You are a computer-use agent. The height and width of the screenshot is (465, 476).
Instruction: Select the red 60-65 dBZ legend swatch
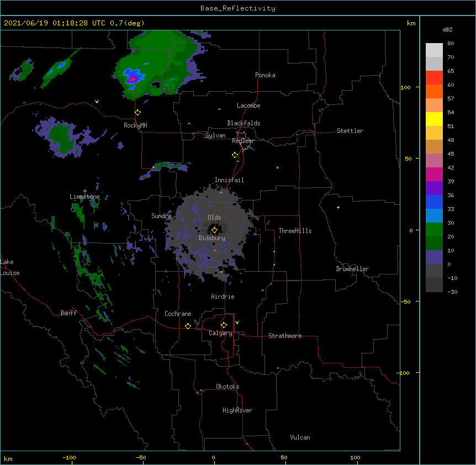[x=434, y=78]
